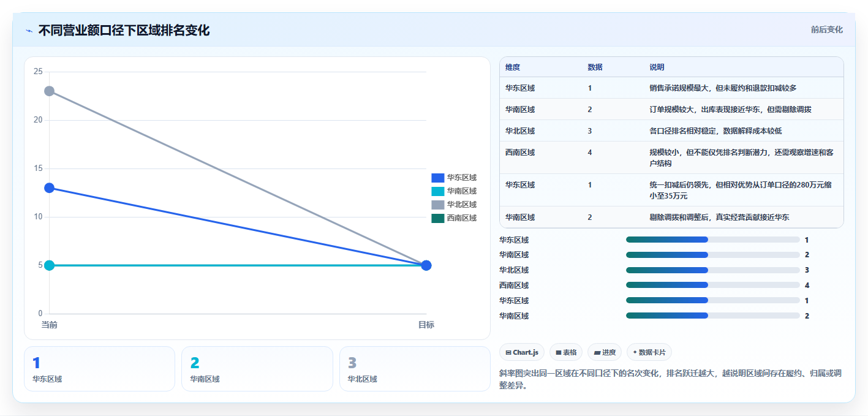
Task: Click the 当前 x-axis label
Action: (49, 325)
